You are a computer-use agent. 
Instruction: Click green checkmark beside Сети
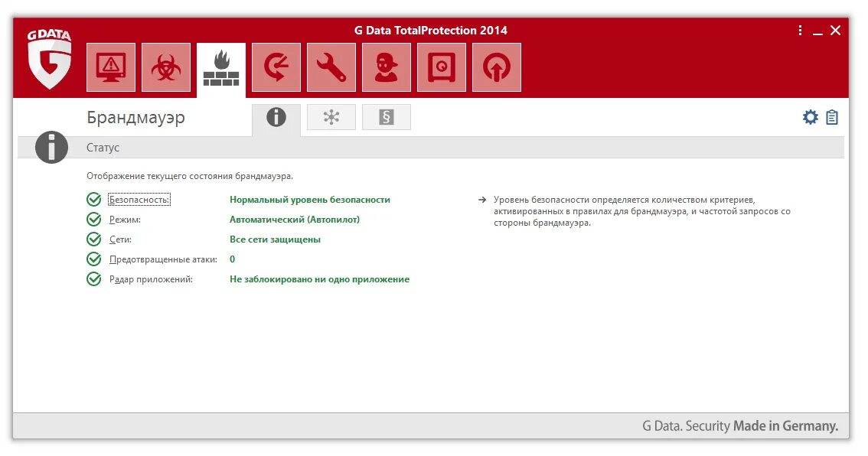pos(94,239)
